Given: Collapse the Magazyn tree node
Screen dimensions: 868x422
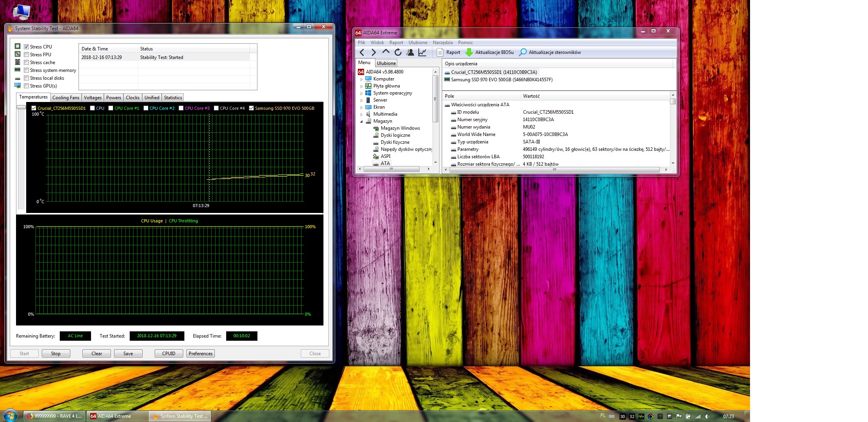Looking at the screenshot, I should [x=361, y=122].
